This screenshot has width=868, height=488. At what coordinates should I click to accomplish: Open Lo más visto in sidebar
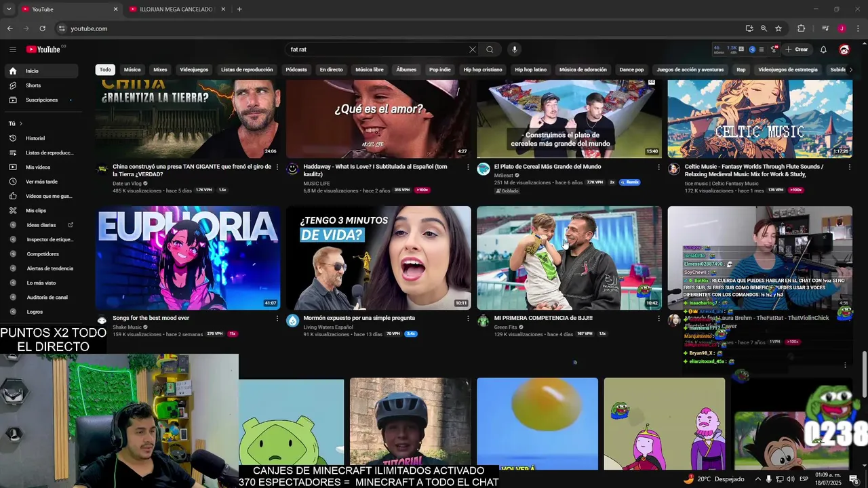click(x=43, y=283)
